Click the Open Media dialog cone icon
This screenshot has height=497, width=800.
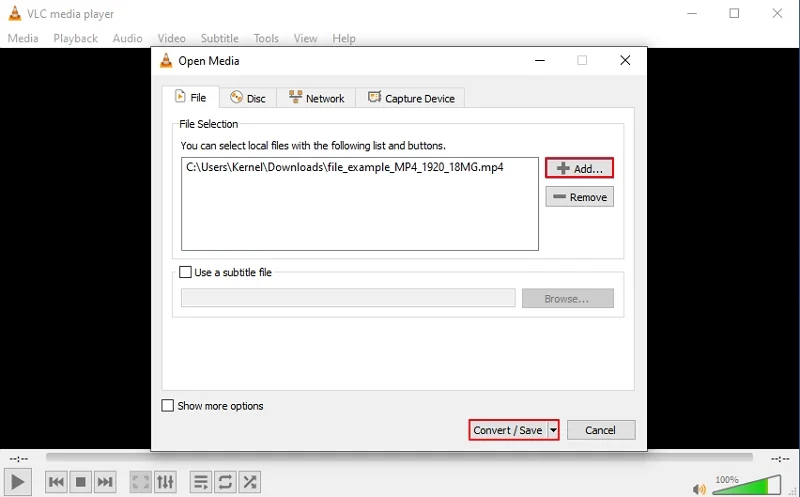(166, 60)
